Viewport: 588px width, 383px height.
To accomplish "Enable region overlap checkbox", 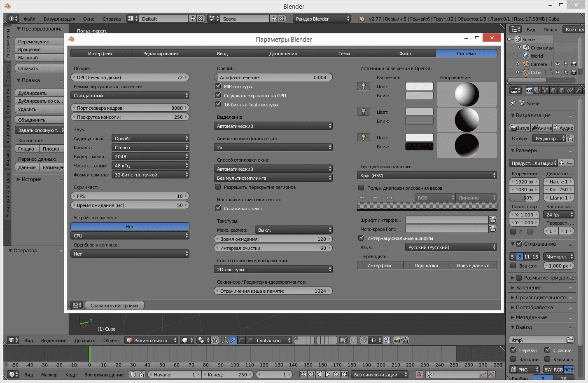I will [218, 187].
